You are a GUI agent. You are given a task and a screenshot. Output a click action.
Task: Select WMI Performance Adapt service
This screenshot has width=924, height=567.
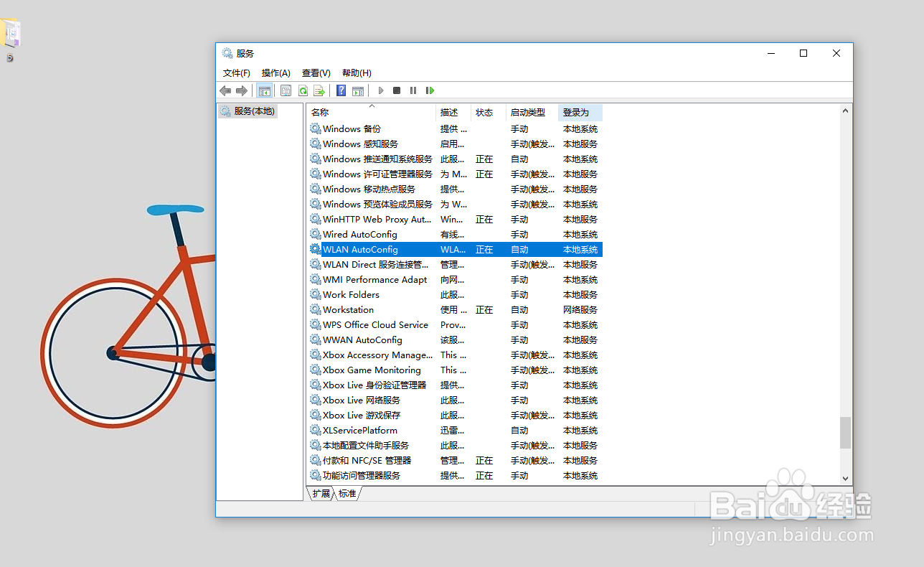pyautogui.click(x=455, y=279)
